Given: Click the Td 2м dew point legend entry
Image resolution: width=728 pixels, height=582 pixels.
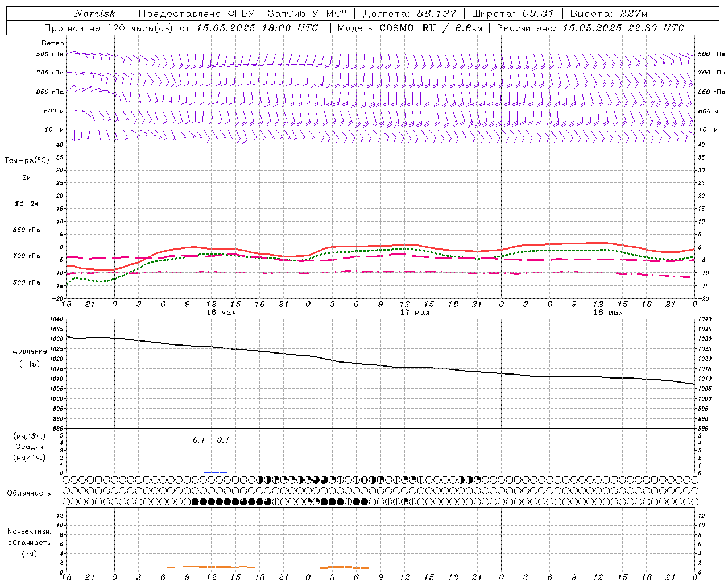Looking at the screenshot, I should click(x=26, y=203).
